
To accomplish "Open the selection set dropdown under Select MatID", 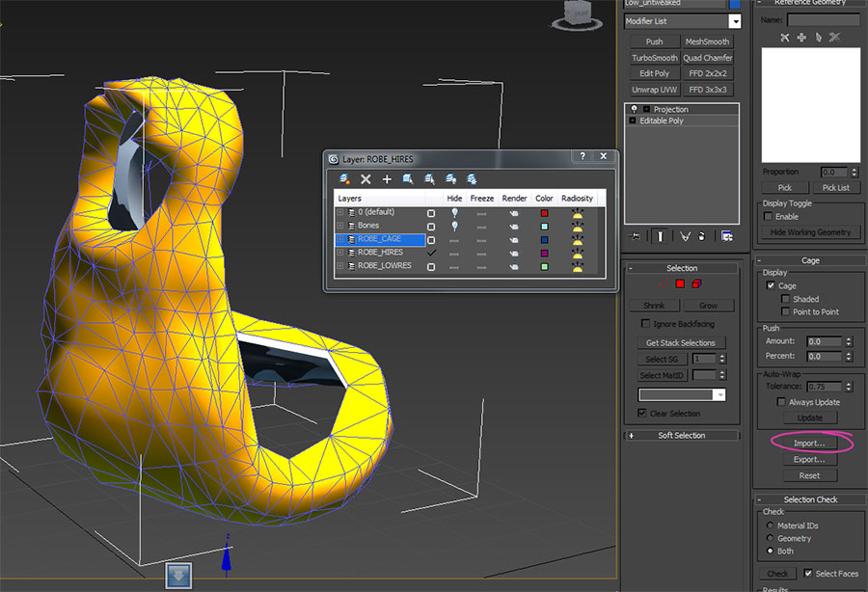I will click(719, 394).
